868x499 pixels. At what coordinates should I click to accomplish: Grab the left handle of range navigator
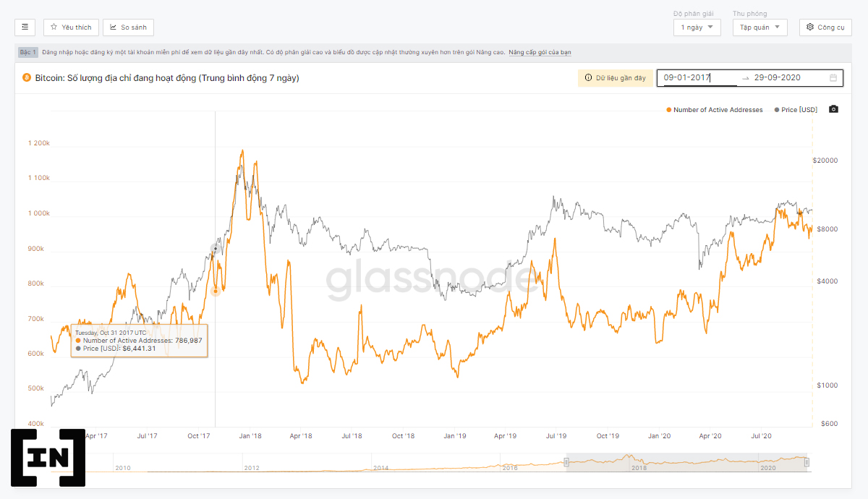point(567,462)
